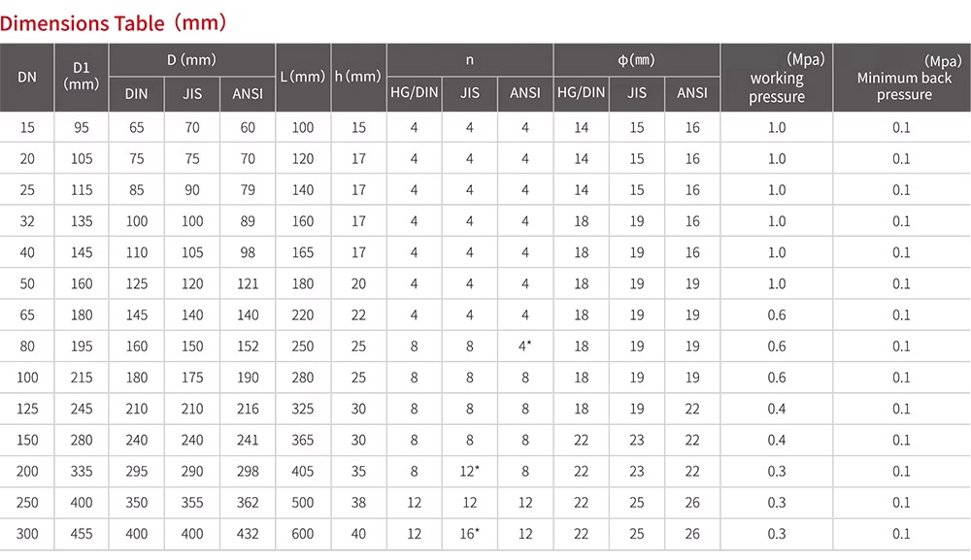Click L value 600 in last row

click(x=303, y=534)
